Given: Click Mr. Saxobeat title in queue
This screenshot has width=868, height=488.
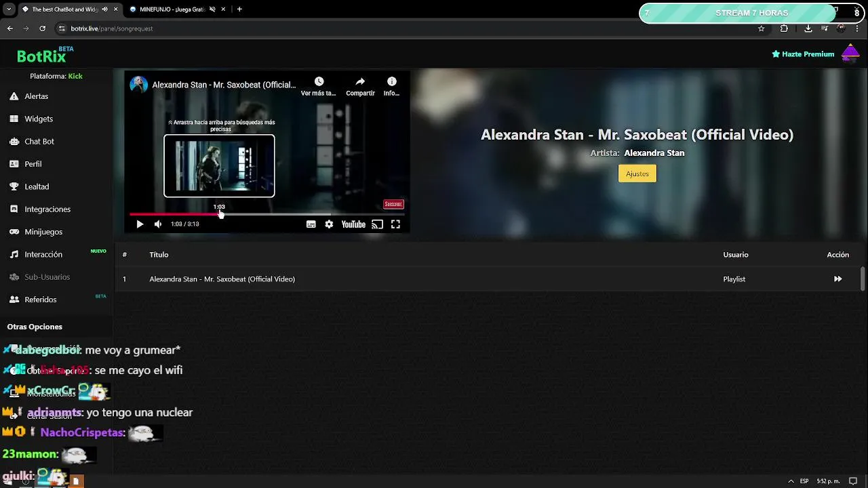Looking at the screenshot, I should point(222,279).
